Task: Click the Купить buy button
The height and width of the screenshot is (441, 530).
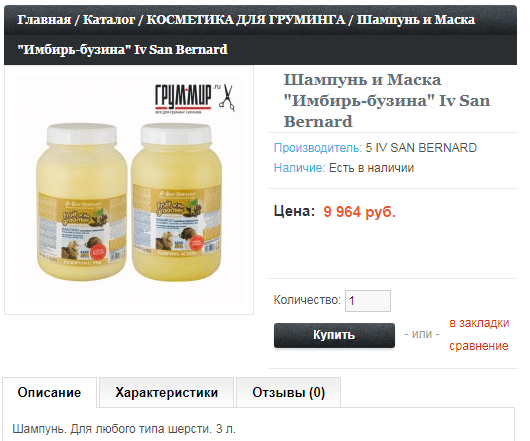Action: 334,335
